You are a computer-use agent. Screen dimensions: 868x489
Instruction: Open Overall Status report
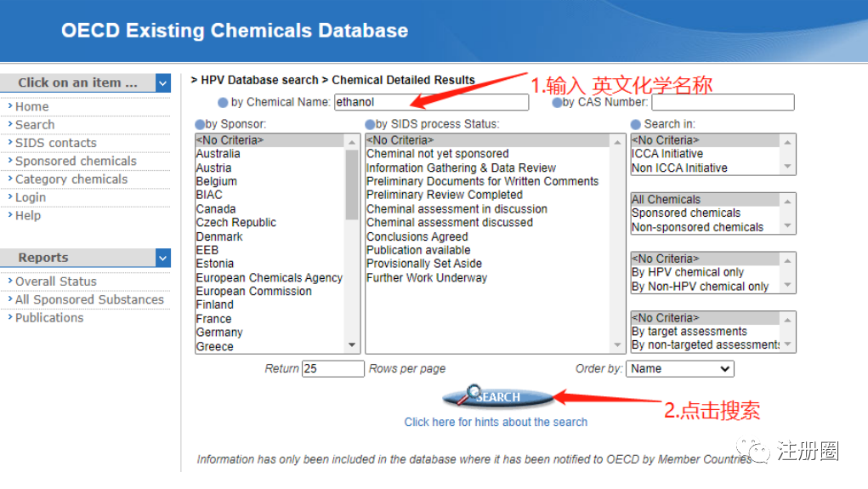pos(55,281)
